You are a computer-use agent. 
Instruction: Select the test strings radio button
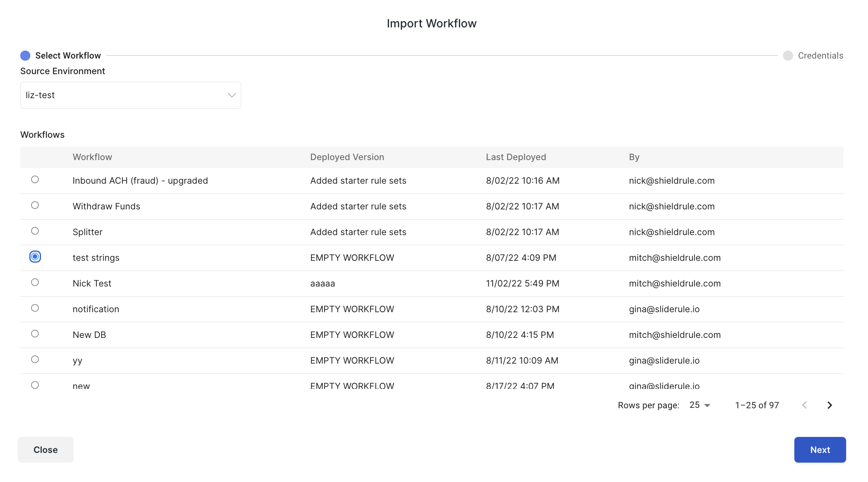[x=35, y=257]
